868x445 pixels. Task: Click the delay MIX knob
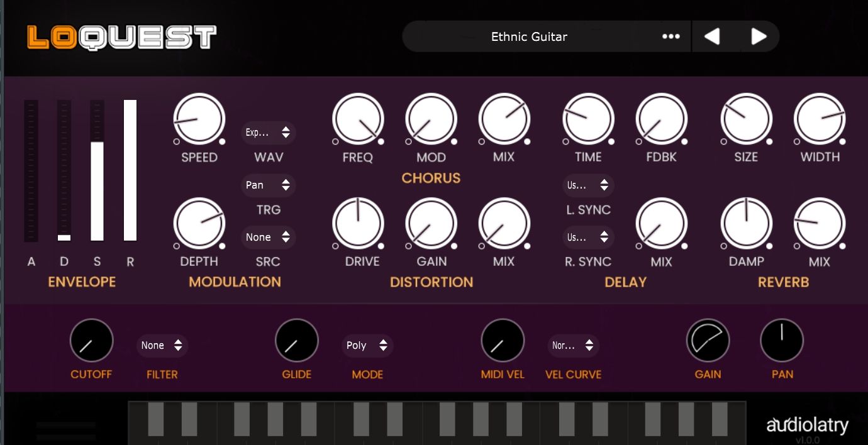661,223
